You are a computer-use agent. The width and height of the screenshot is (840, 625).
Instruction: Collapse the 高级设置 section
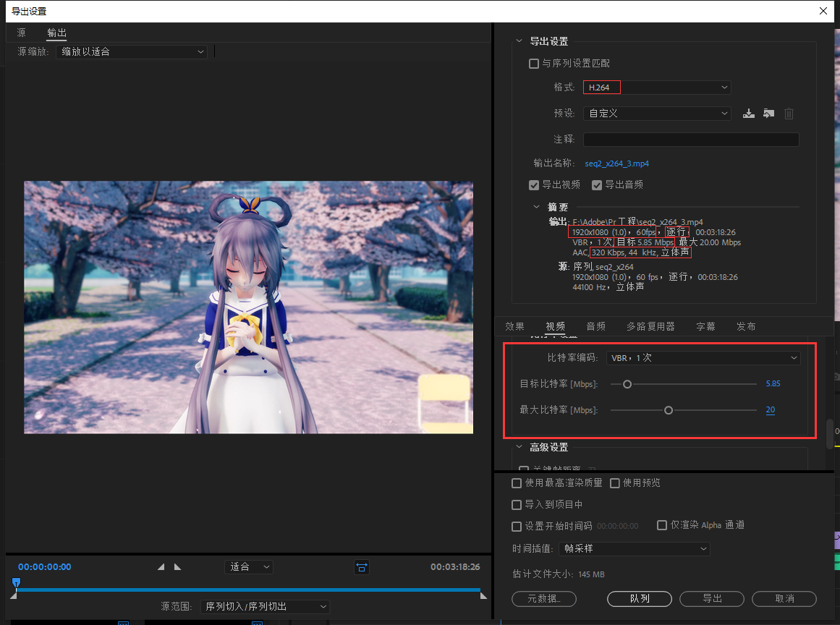(519, 446)
